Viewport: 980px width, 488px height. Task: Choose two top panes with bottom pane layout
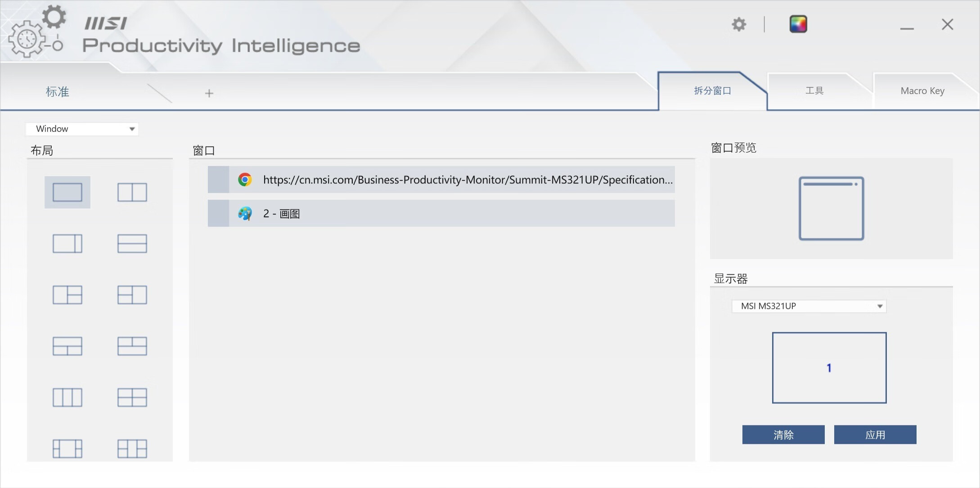pyautogui.click(x=132, y=346)
